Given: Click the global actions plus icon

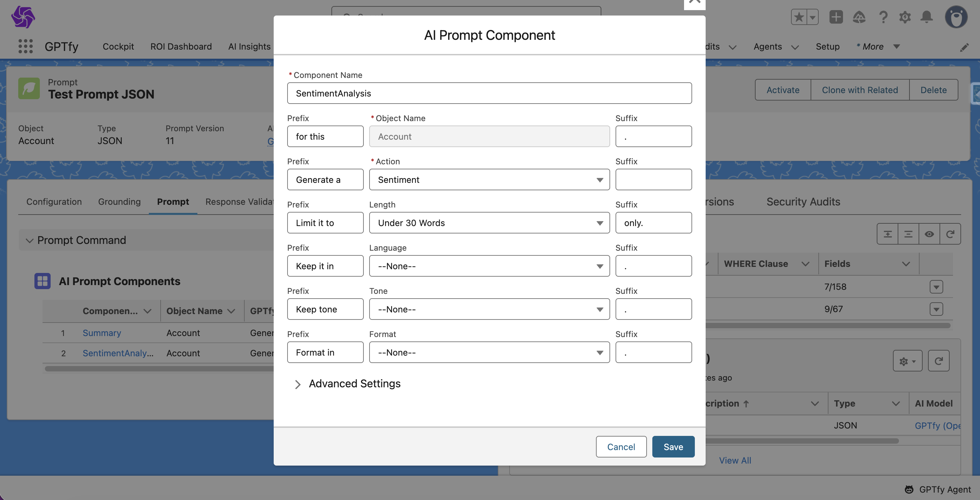Looking at the screenshot, I should pos(836,17).
